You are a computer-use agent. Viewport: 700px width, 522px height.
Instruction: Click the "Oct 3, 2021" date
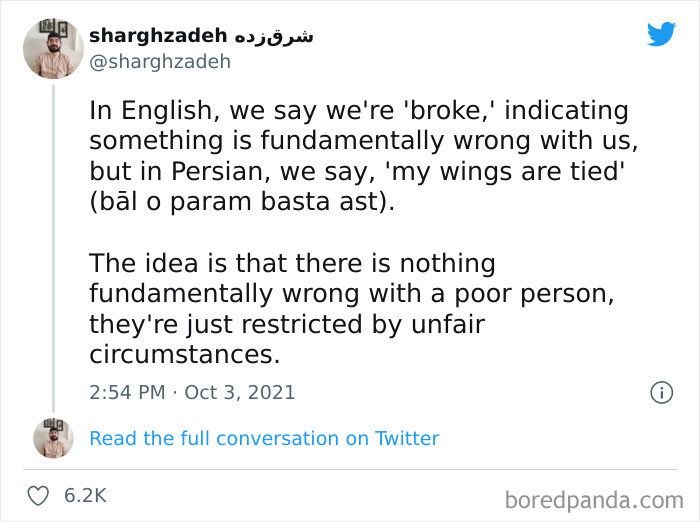click(x=240, y=392)
